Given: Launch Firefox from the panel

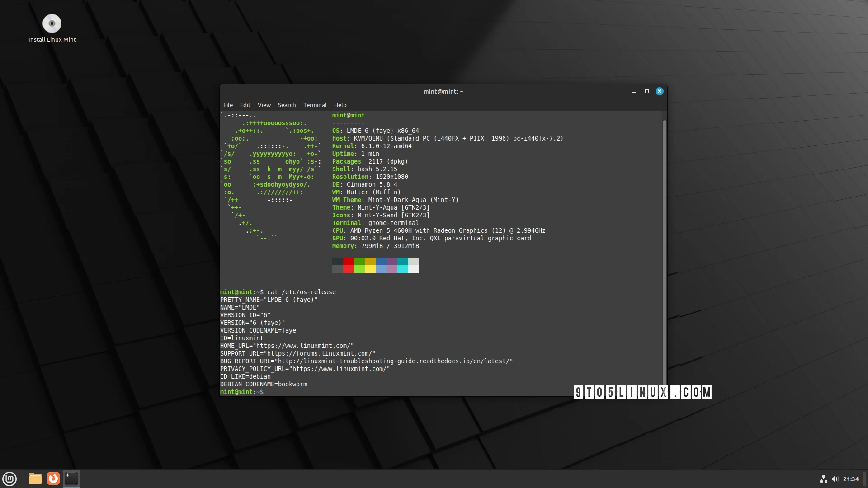Looking at the screenshot, I should [53, 479].
